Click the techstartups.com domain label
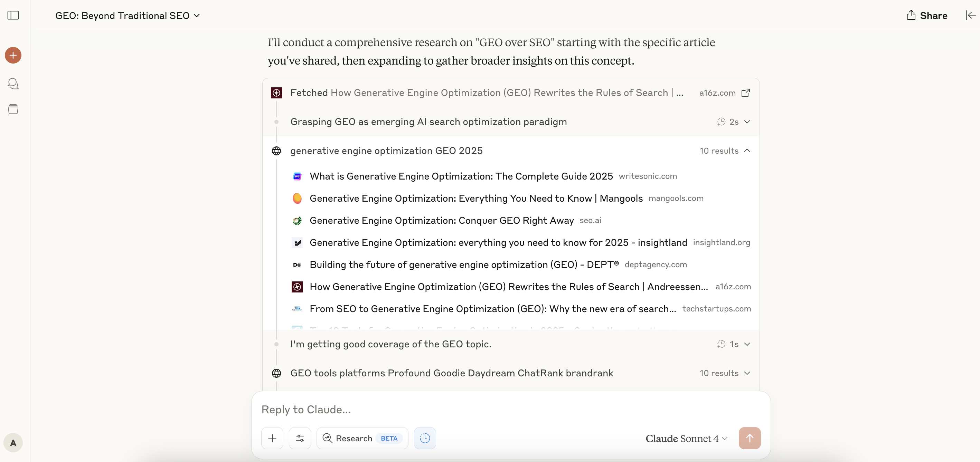This screenshot has height=462, width=980. pos(717,308)
